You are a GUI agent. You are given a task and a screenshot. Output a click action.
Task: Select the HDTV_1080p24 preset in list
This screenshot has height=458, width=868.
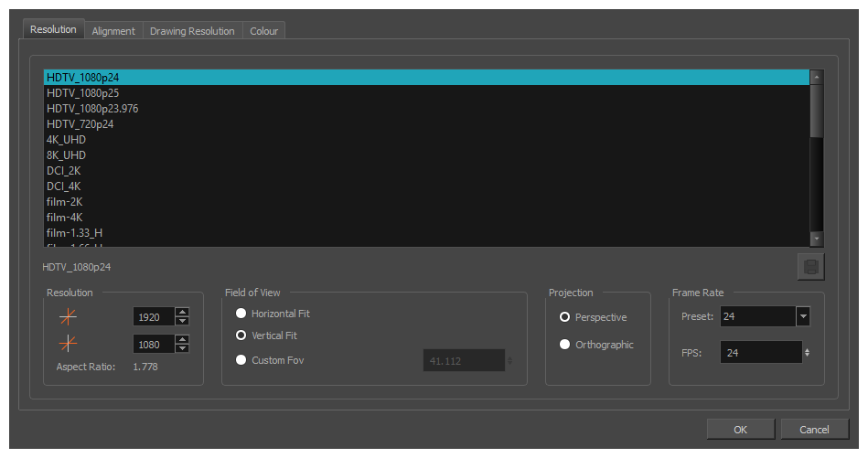tap(426, 78)
